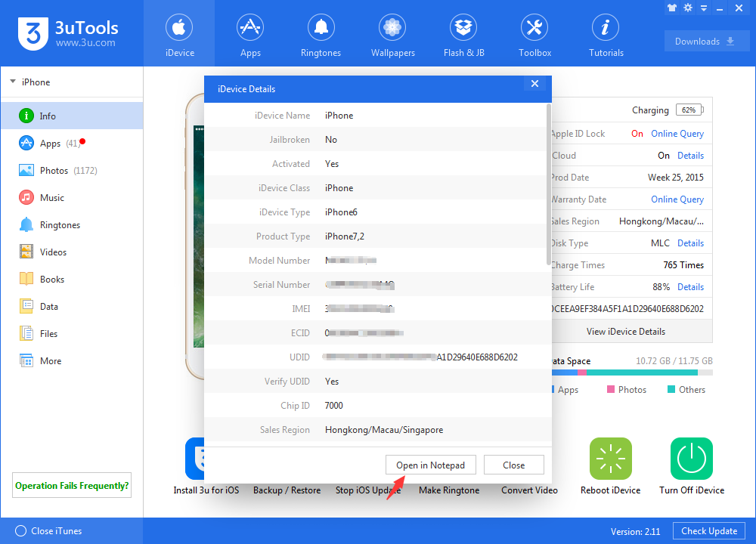The image size is (756, 544).
Task: Open More in the sidebar
Action: 72,361
